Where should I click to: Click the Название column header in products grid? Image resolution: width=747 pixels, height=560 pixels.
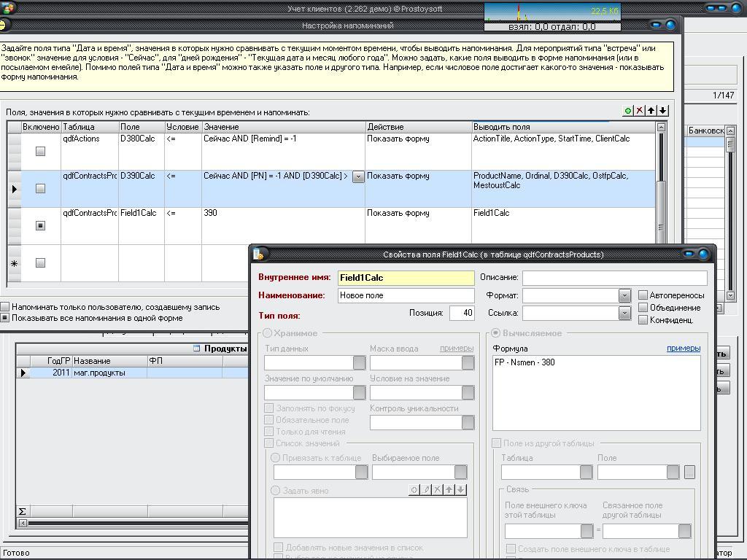109,361
